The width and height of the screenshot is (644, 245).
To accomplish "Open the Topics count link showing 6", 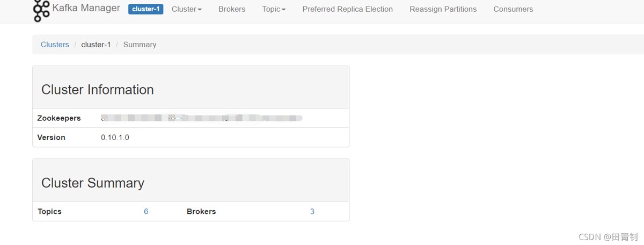I will [146, 212].
